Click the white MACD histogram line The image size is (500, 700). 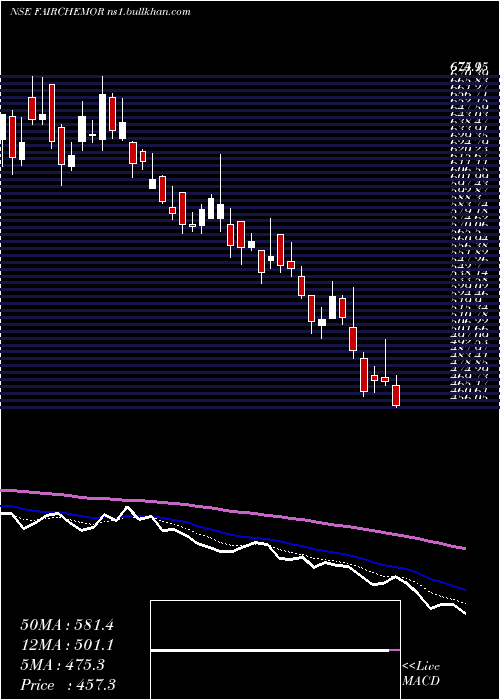pos(270,651)
